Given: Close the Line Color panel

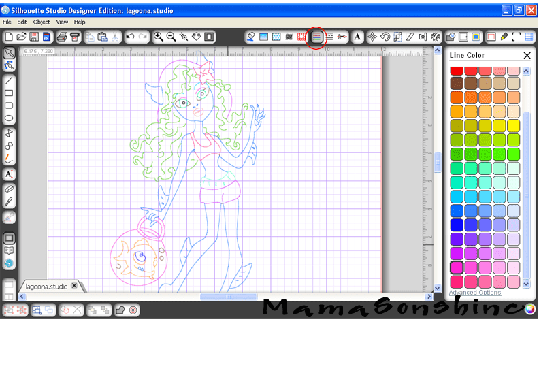Looking at the screenshot, I should click(527, 55).
